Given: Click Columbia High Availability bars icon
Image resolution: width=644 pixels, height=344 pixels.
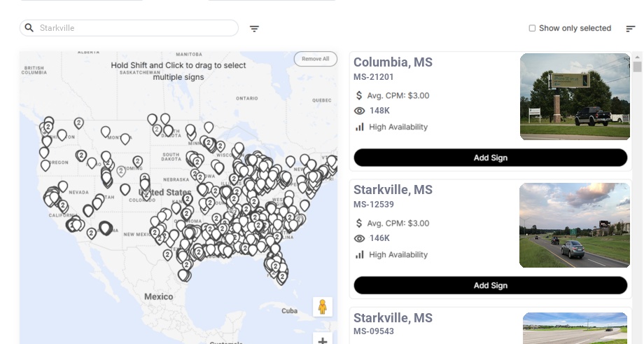Looking at the screenshot, I should [x=360, y=127].
